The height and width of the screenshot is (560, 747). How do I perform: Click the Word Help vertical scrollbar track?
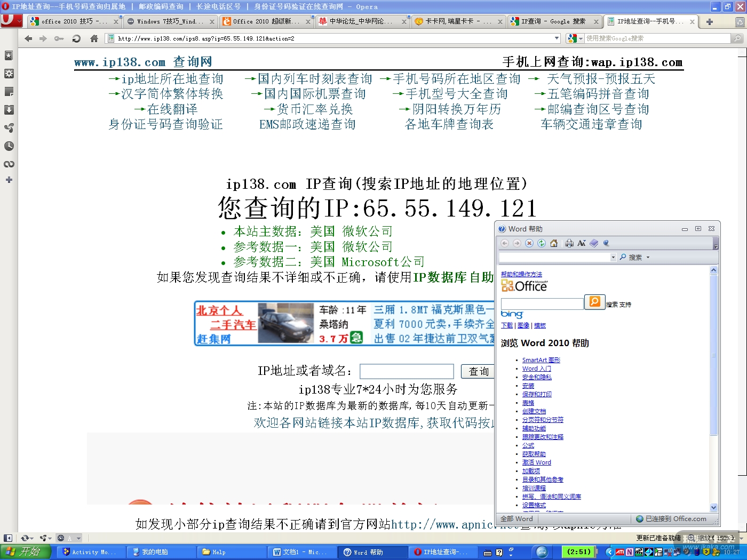(x=713, y=388)
